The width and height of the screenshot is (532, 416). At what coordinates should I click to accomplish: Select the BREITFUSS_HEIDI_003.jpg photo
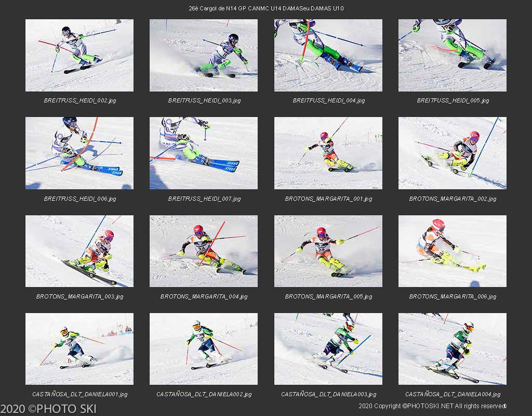tap(204, 55)
